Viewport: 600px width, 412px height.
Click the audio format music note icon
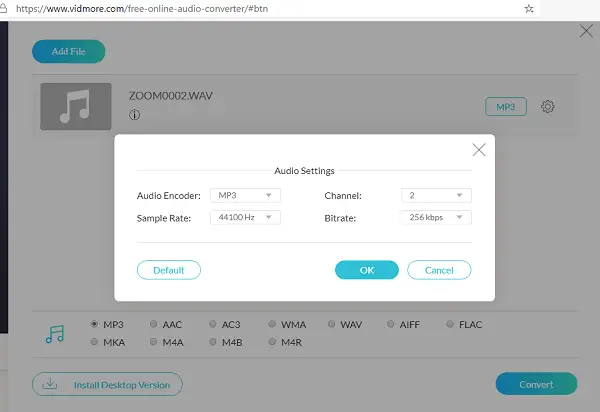click(x=55, y=334)
